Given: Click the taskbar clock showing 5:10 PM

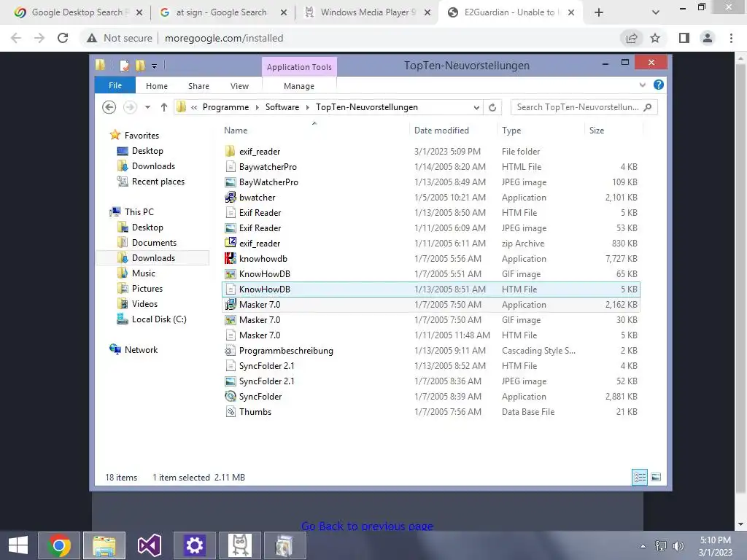Looking at the screenshot, I should click(x=715, y=545).
